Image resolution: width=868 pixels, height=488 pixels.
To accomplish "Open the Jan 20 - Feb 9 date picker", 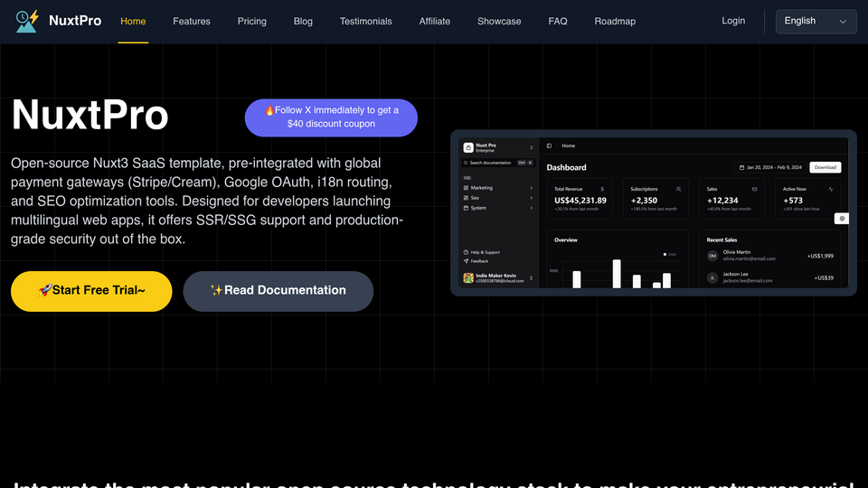I will [770, 167].
